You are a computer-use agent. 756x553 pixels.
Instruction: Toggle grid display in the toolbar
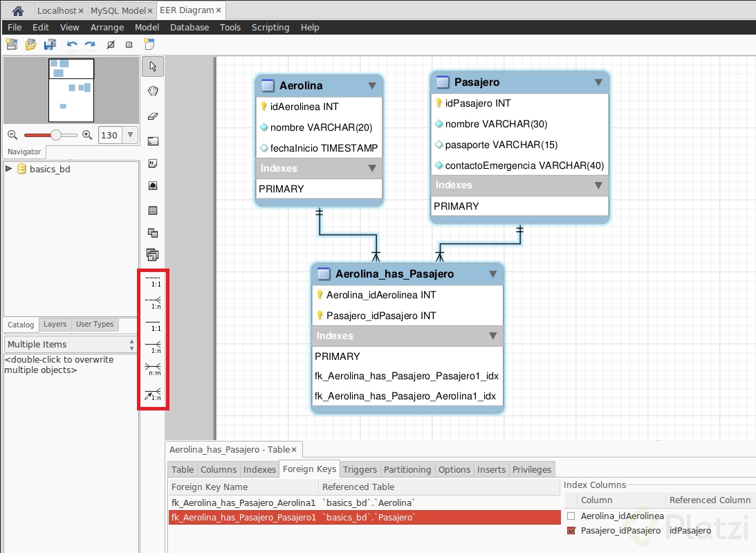coord(129,44)
